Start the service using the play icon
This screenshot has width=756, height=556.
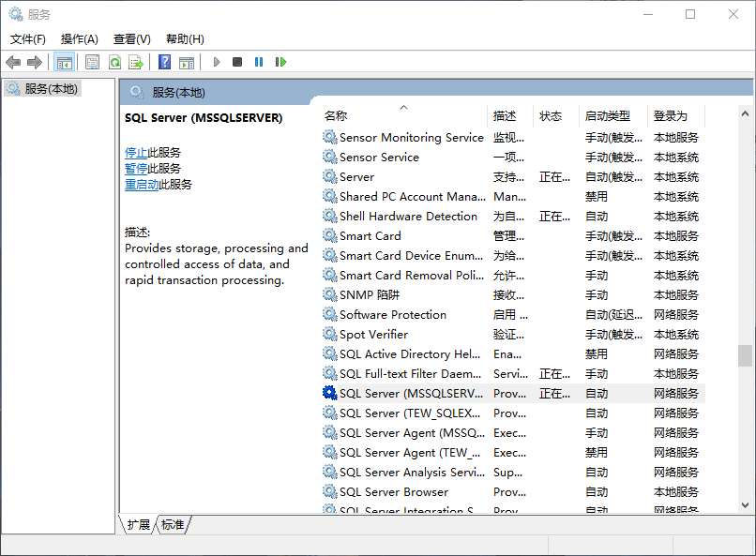216,62
